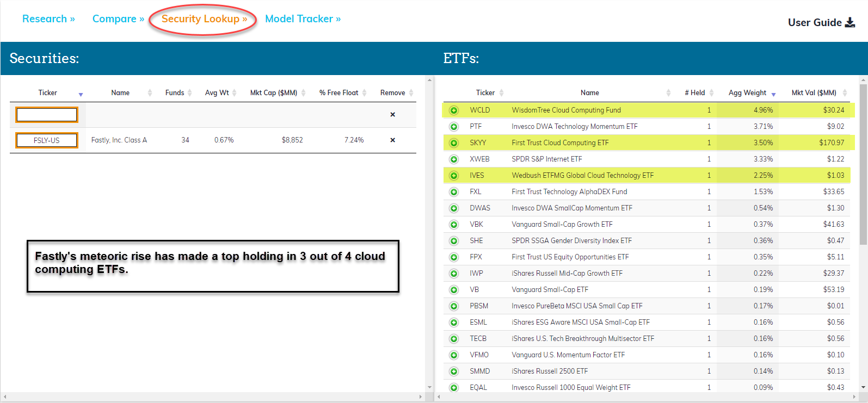Select iShares Russell Mid-Cap Growth ETF
This screenshot has width=868, height=403.
tap(567, 274)
